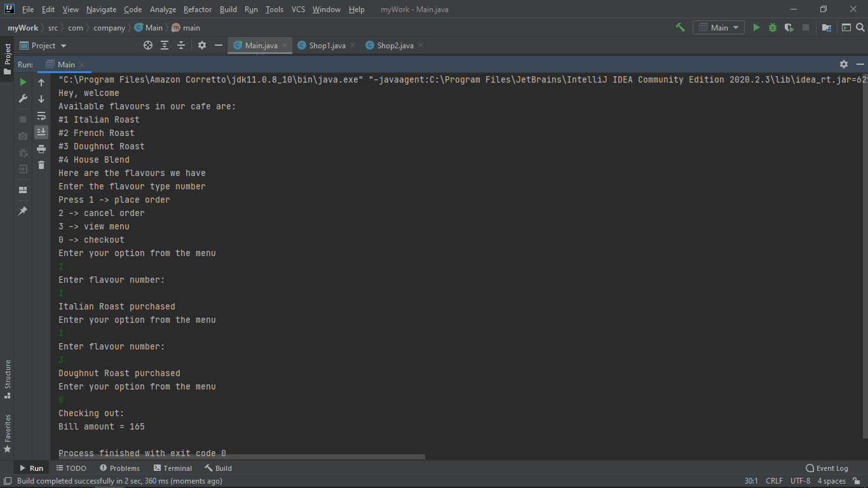Click the Restore Layout icon in Run panel
This screenshot has width=868, height=488.
pos(23,190)
